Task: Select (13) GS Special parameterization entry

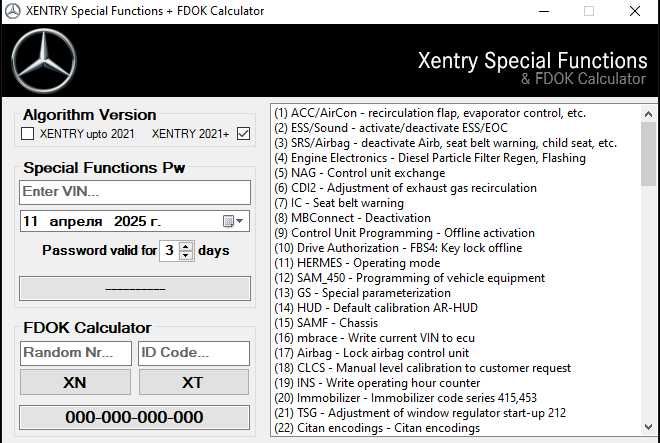Action: (362, 293)
